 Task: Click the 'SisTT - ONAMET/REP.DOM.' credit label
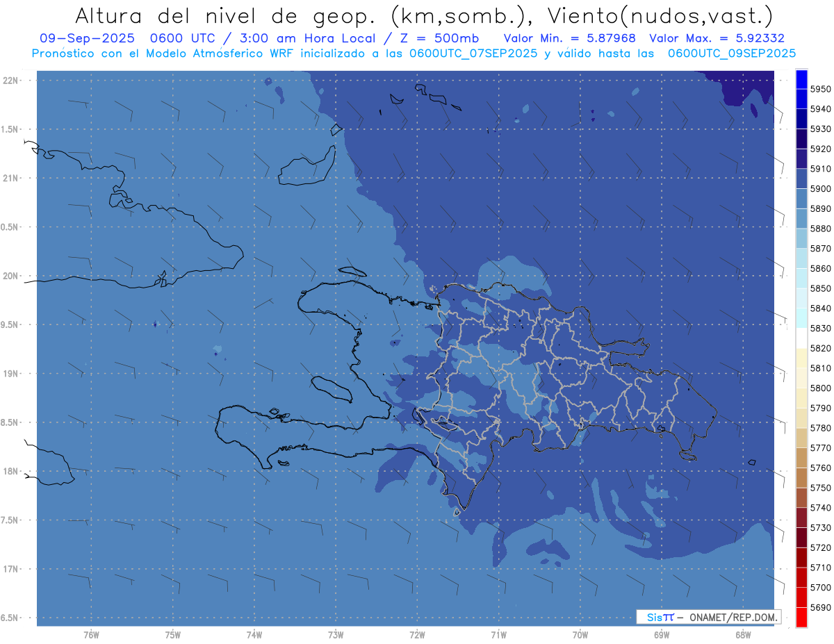pos(709,617)
